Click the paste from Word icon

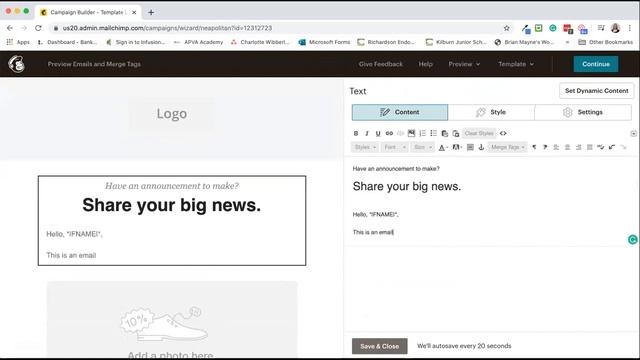point(456,133)
